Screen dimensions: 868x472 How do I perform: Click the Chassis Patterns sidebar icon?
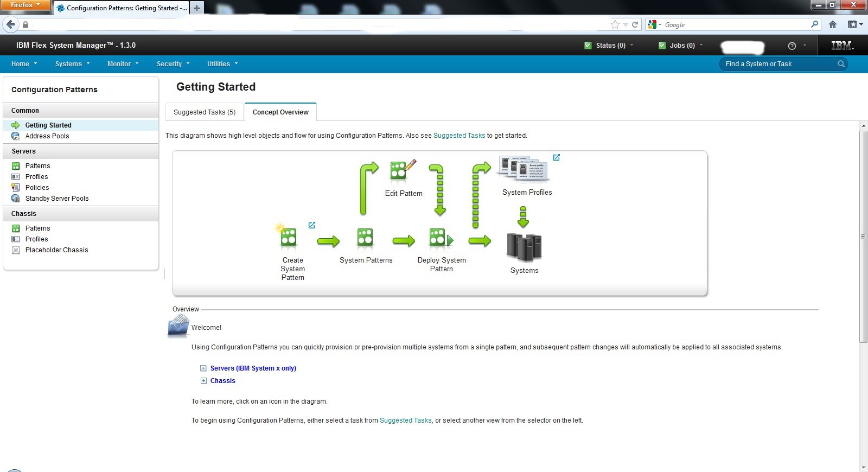pyautogui.click(x=16, y=228)
